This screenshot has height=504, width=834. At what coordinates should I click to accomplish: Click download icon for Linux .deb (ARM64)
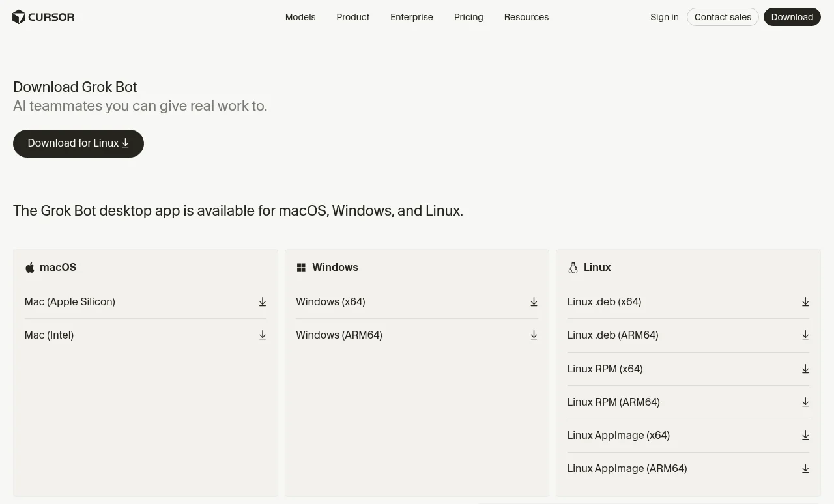pos(805,335)
